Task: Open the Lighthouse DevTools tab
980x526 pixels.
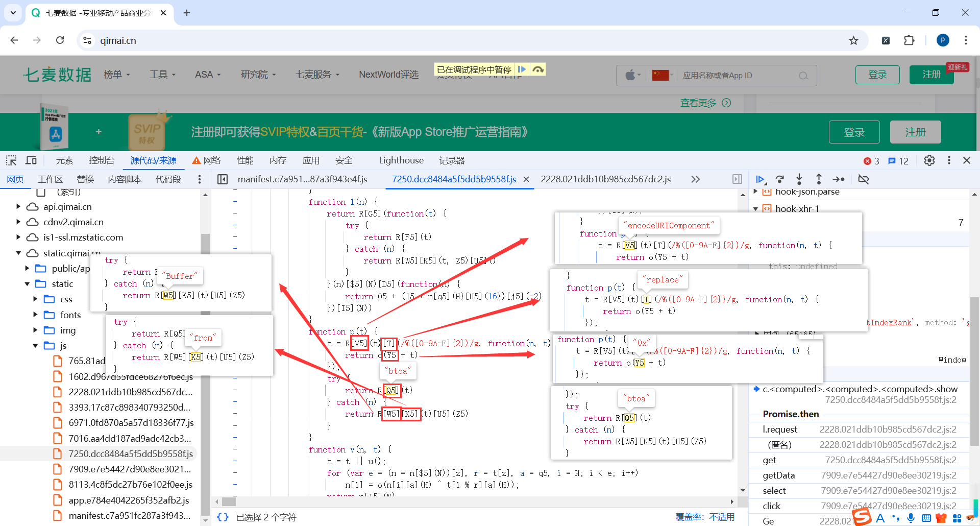Action: pos(401,160)
